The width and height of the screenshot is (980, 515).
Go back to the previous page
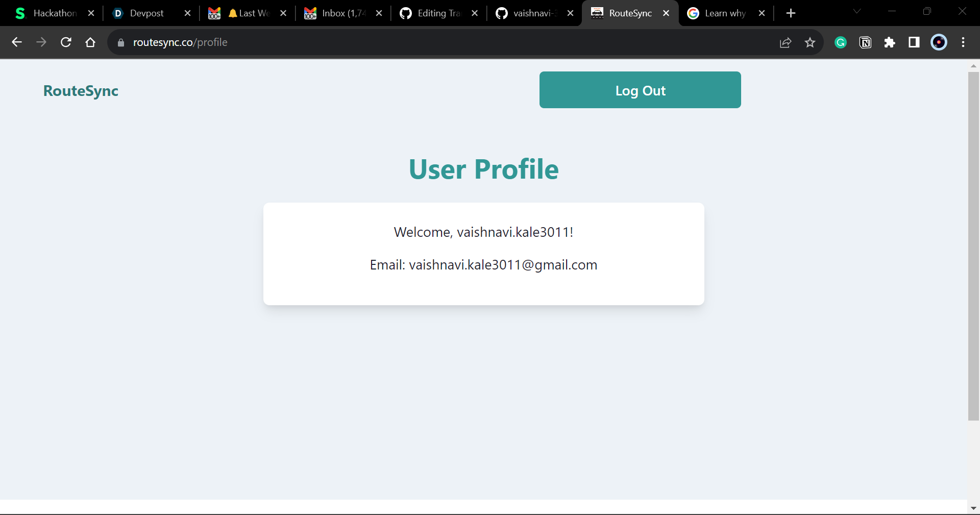pos(17,42)
